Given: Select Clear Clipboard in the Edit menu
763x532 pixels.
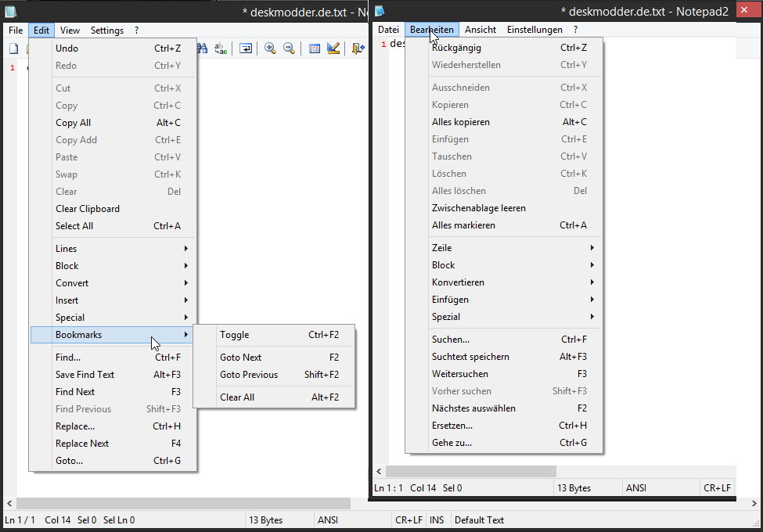Looking at the screenshot, I should click(x=113, y=209).
